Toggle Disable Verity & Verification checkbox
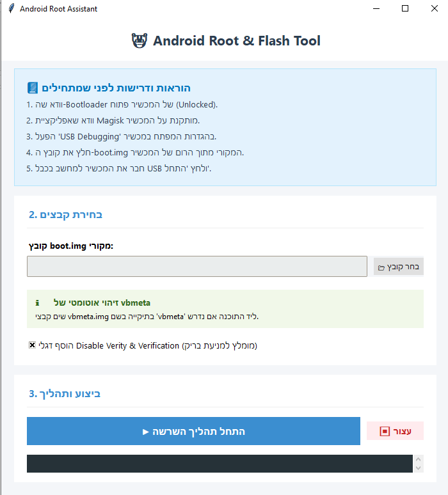448x495 pixels. coord(32,345)
